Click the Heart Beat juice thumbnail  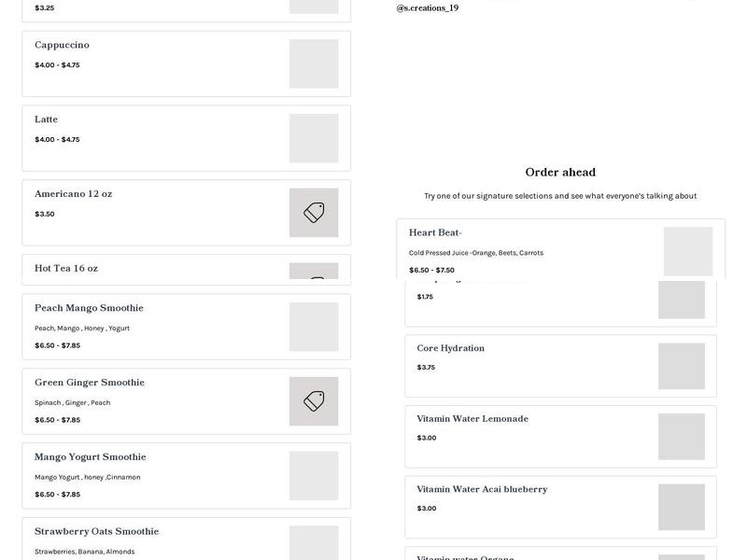688,251
